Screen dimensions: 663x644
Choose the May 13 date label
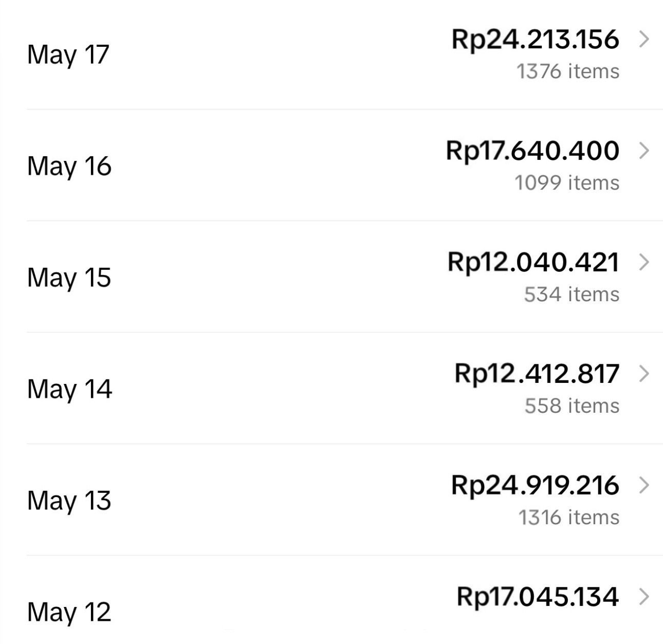click(x=69, y=501)
